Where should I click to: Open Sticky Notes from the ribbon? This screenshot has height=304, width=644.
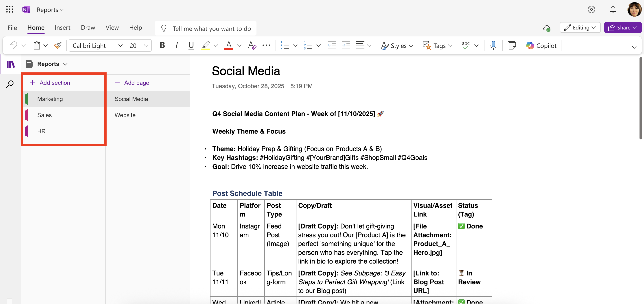[x=512, y=45]
